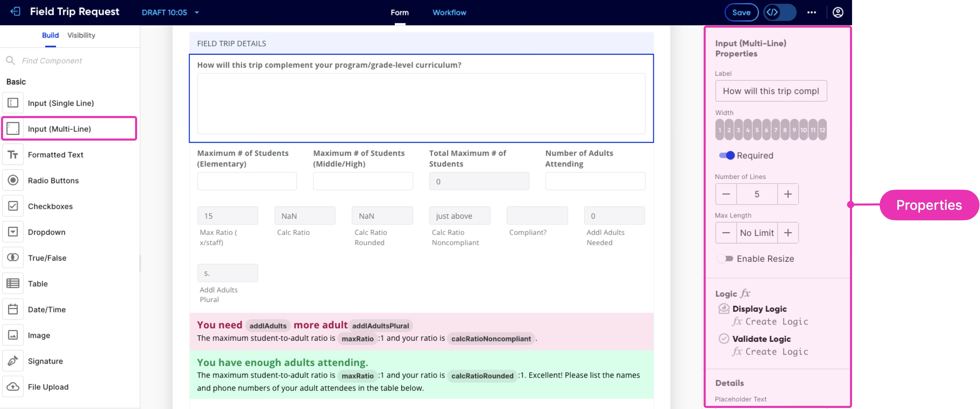Enable the Resize toggle
The image size is (980, 409).
725,258
